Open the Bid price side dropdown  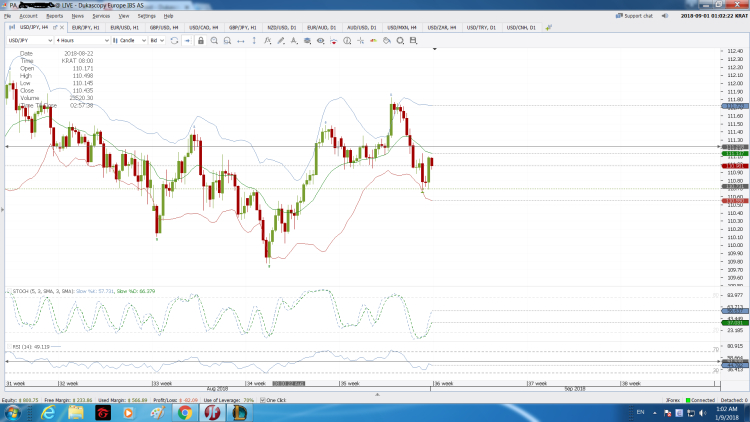click(x=157, y=41)
